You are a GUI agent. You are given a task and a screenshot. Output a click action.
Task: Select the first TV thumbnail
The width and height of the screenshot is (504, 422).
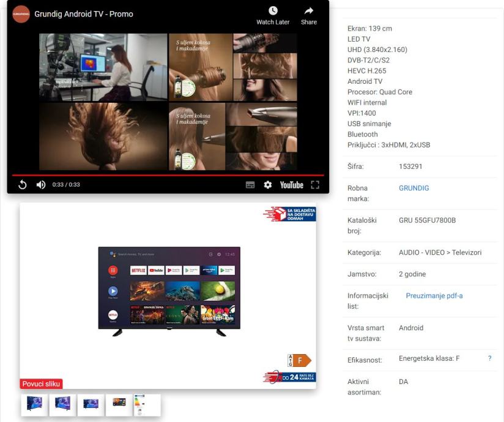click(34, 405)
